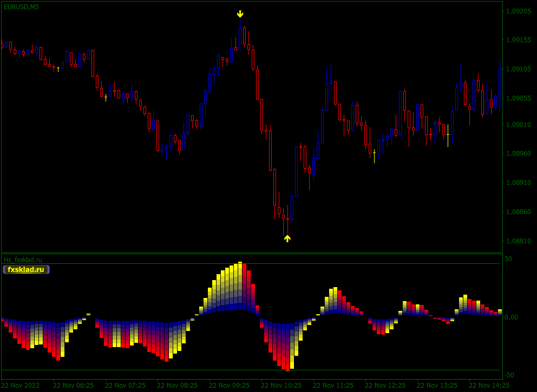The image size is (537, 392).
Task: Click the indicator 0.00 level label
Action: [511, 317]
